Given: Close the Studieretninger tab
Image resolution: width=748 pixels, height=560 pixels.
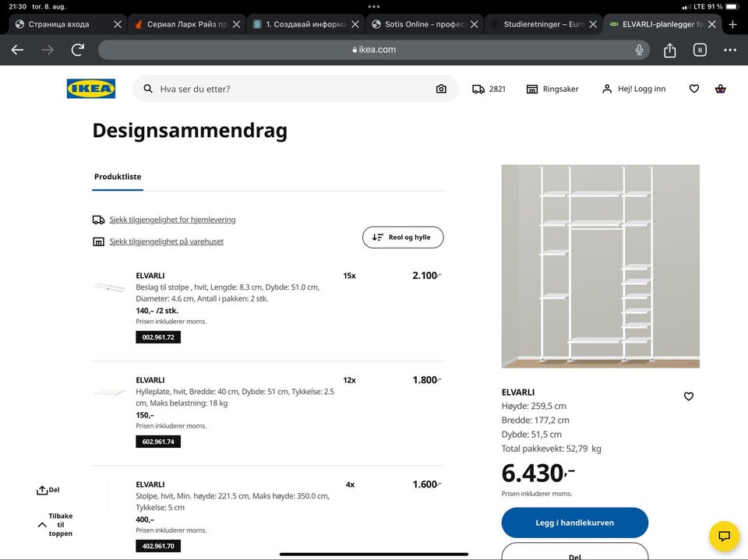Looking at the screenshot, I should click(593, 24).
